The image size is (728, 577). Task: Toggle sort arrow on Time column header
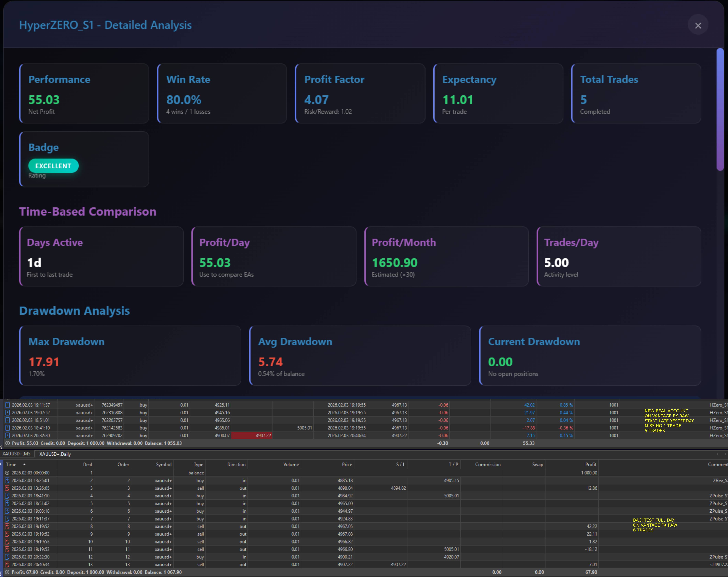click(x=24, y=464)
